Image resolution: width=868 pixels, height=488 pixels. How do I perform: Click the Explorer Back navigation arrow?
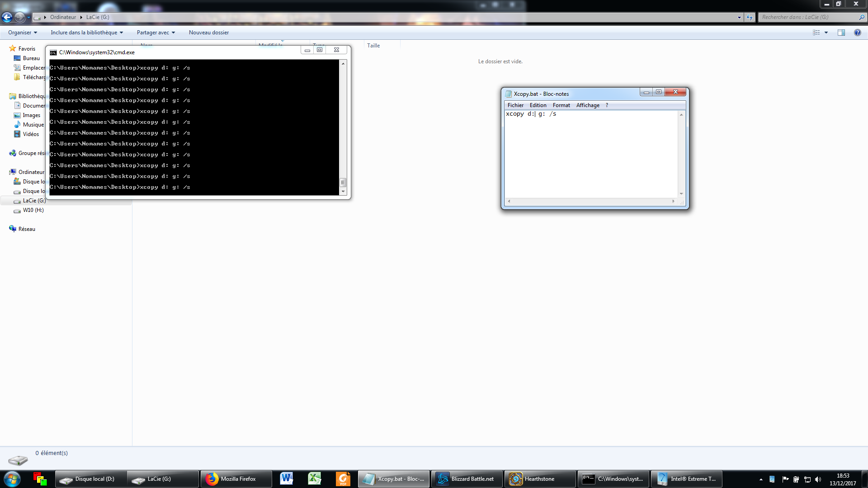(7, 17)
